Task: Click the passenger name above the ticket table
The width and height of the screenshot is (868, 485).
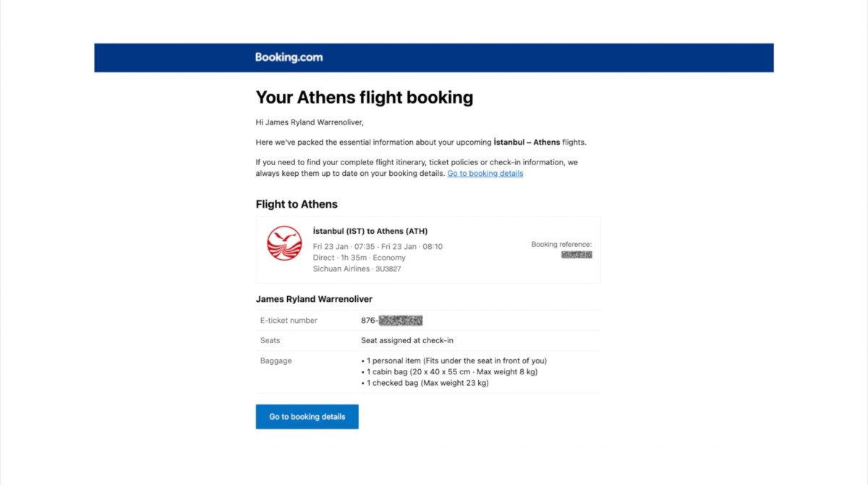Action: click(314, 299)
